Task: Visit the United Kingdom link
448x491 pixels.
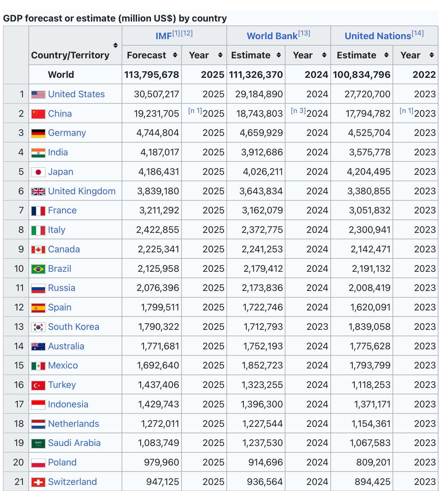Action: [82, 191]
